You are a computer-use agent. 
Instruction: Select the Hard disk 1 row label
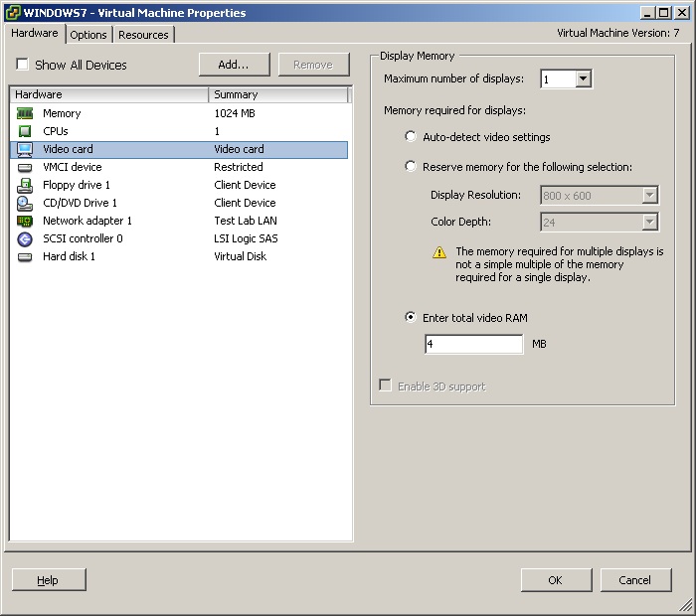click(x=69, y=256)
